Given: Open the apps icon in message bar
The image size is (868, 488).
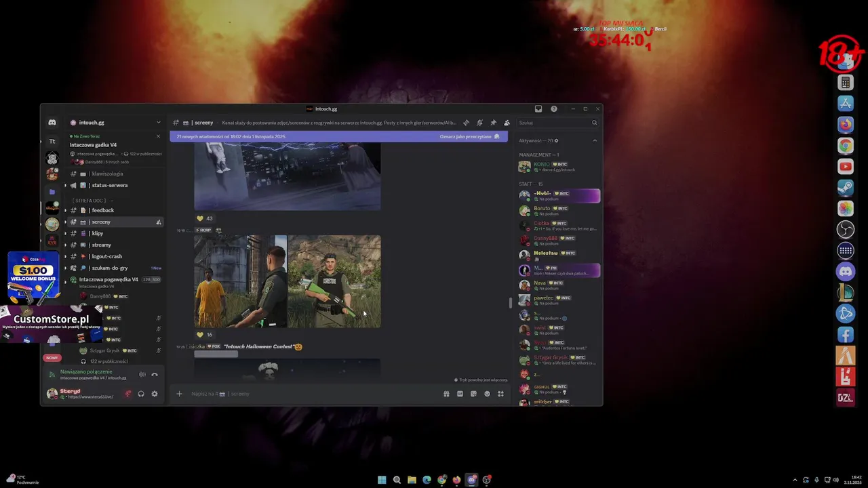Looking at the screenshot, I should (500, 394).
